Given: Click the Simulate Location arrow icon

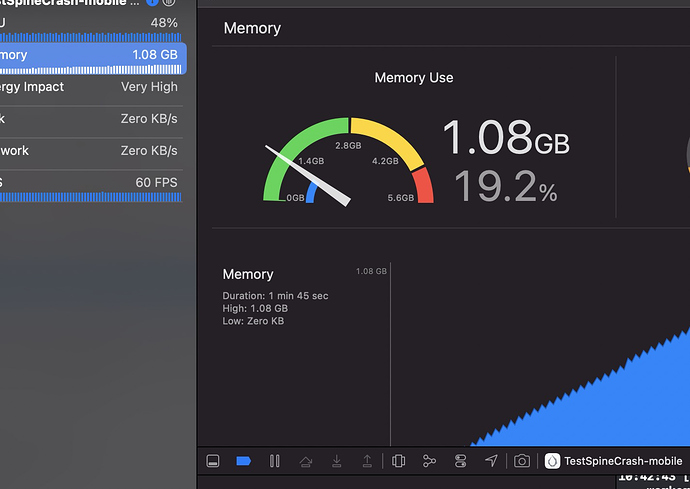Looking at the screenshot, I should [x=491, y=461].
